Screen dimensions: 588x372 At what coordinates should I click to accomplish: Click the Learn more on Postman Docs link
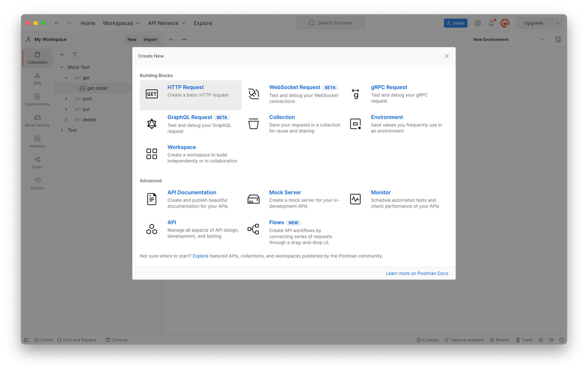417,273
